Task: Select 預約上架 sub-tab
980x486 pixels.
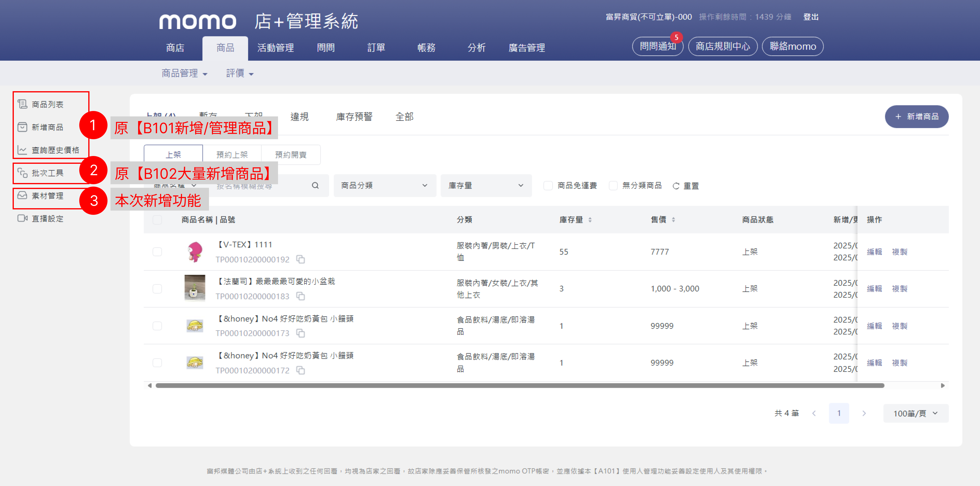Action: (x=232, y=155)
